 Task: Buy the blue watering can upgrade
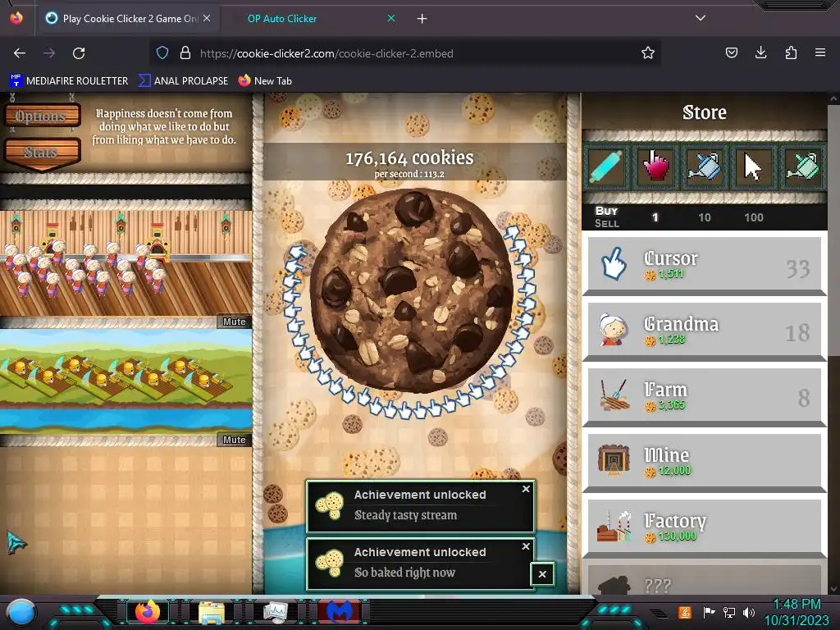tap(705, 167)
